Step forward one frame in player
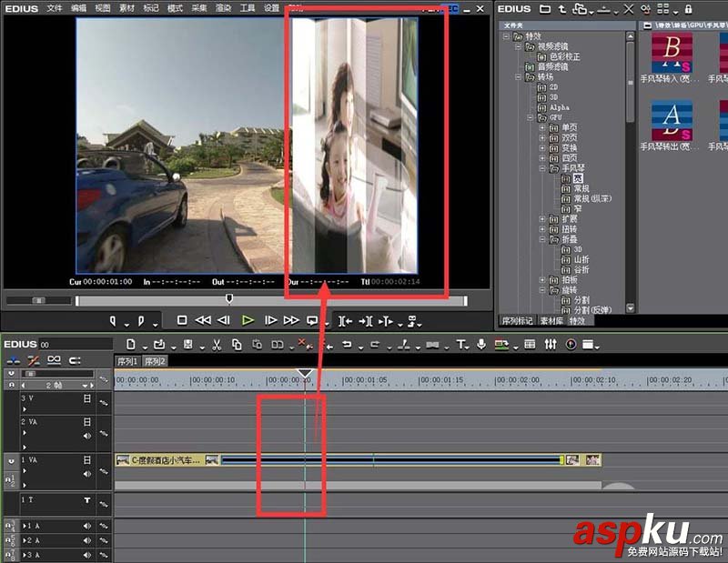This screenshot has width=728, height=563. click(270, 320)
